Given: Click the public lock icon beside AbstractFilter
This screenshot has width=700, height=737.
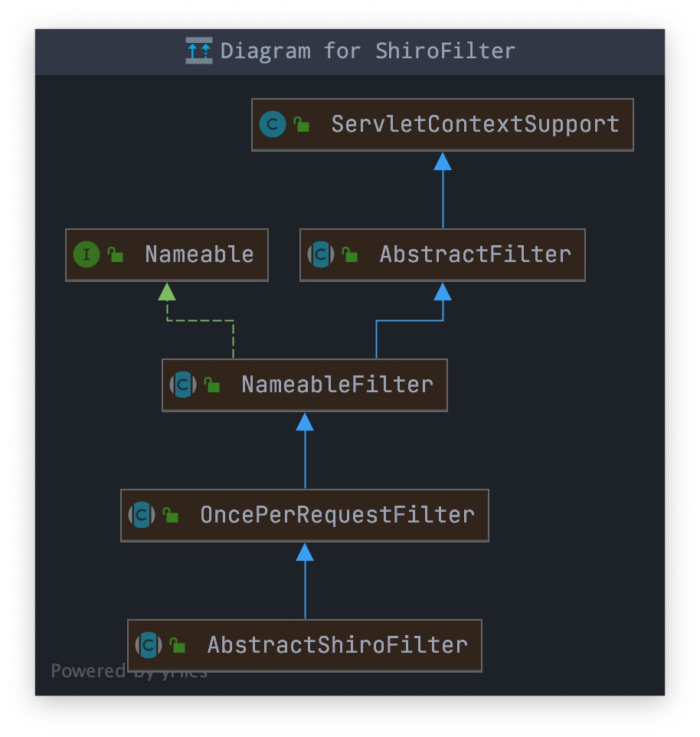Looking at the screenshot, I should point(349,255).
